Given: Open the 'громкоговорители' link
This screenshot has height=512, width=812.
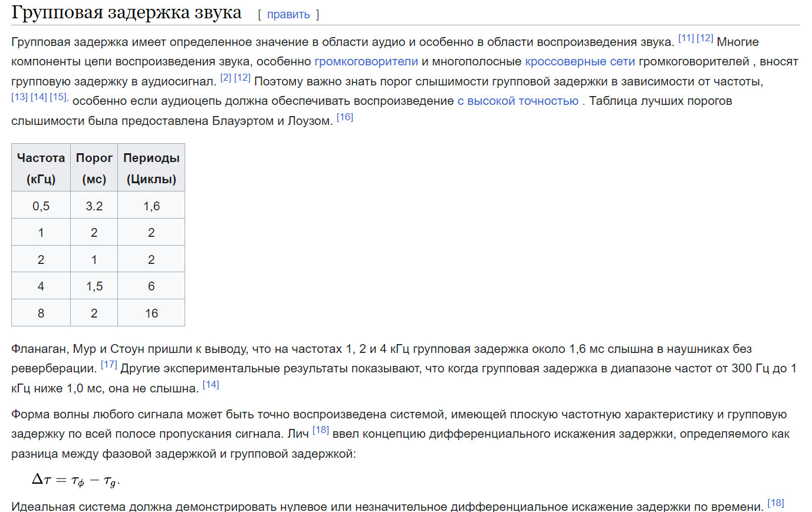Looking at the screenshot, I should pos(366,61).
